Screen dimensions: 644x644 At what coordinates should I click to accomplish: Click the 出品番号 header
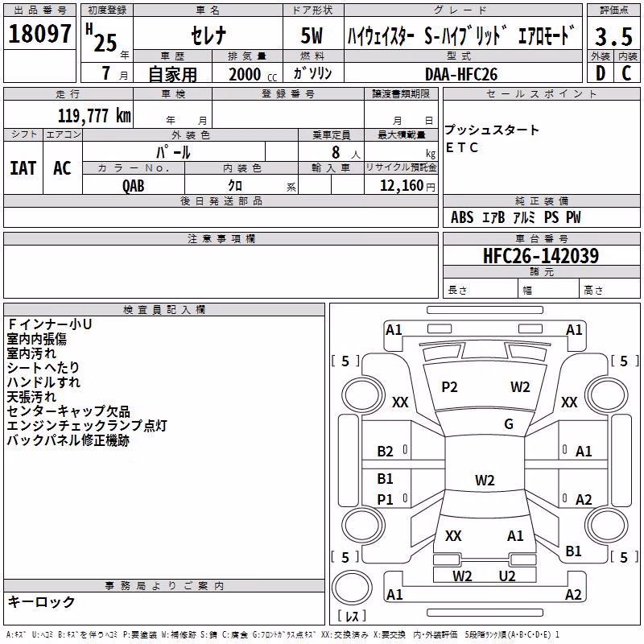39,10
